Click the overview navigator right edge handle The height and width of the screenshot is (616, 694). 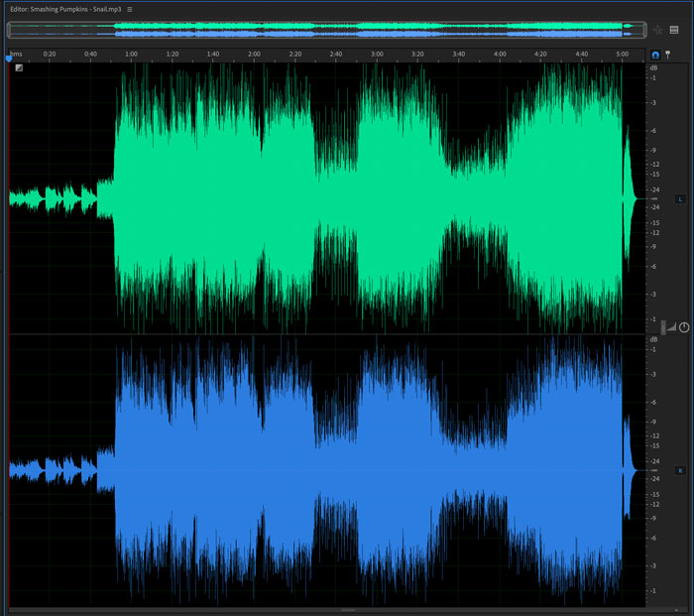(644, 30)
